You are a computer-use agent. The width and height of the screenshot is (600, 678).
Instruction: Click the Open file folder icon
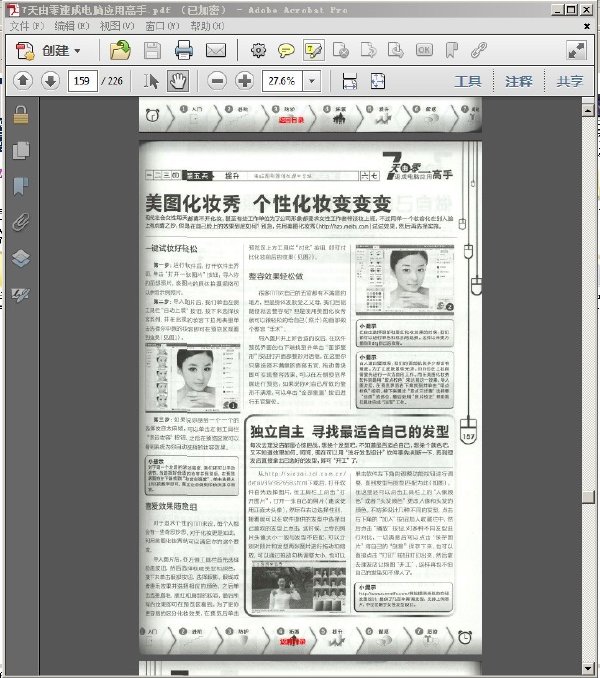(120, 50)
